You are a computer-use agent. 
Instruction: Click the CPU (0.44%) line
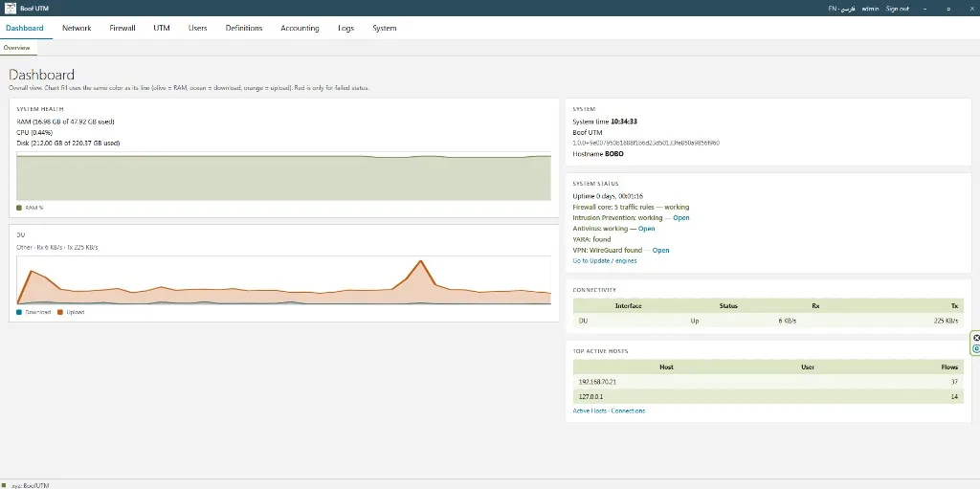[x=34, y=133]
